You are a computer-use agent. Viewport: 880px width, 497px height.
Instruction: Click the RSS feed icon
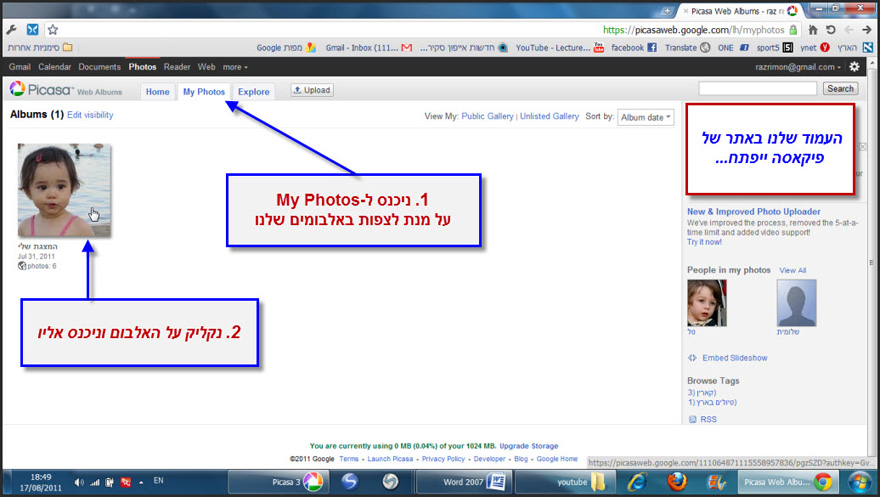click(693, 420)
